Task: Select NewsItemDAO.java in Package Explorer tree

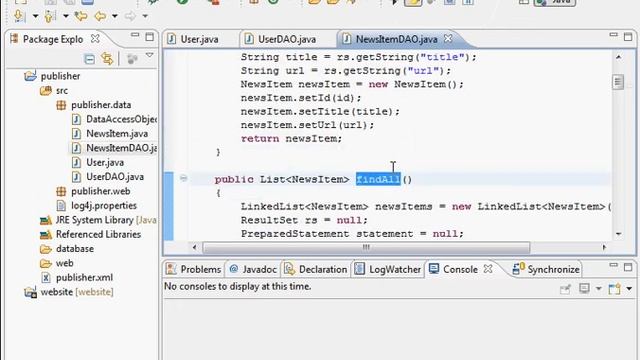Action: point(121,148)
